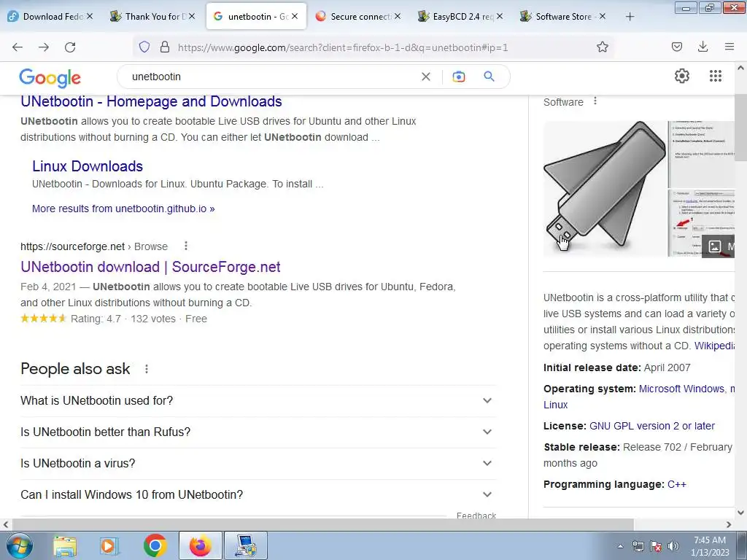Image resolution: width=747 pixels, height=560 pixels.
Task: Open options for the SourceForge result
Action: coord(186,246)
